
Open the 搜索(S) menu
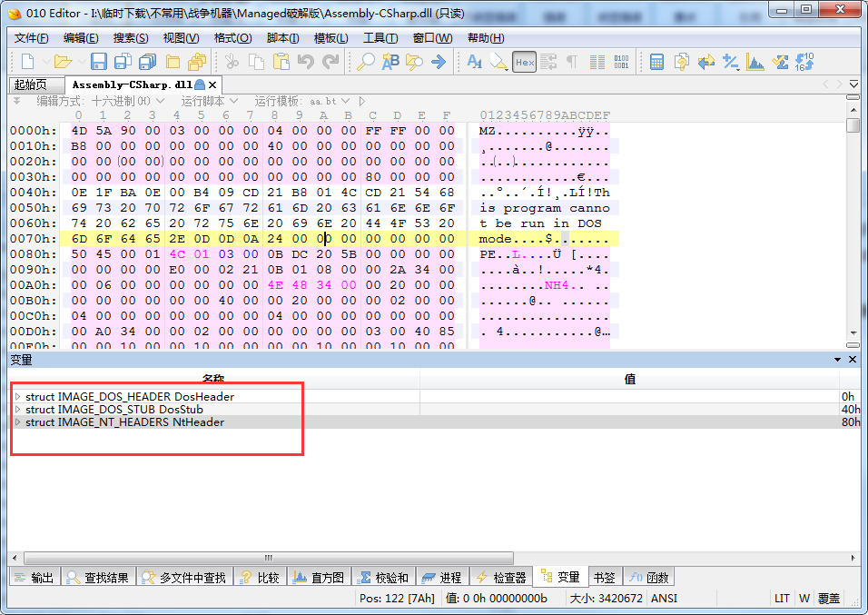coord(131,37)
